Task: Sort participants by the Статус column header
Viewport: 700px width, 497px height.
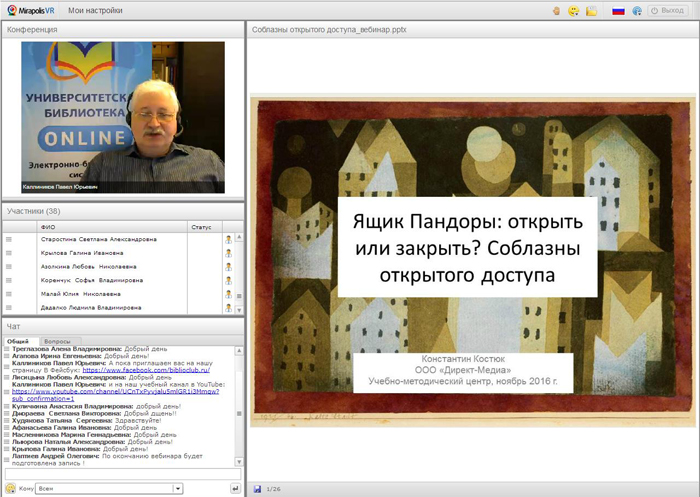Action: point(205,227)
